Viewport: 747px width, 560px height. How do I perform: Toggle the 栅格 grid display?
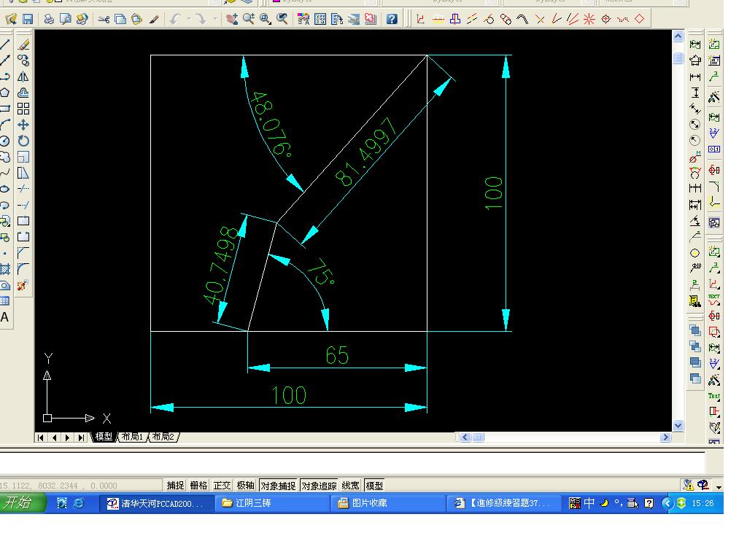click(198, 485)
